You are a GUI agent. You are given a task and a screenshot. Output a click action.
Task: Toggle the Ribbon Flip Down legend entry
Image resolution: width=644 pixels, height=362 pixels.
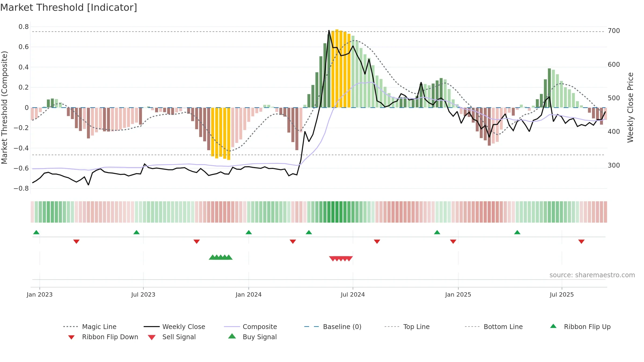[x=103, y=337]
